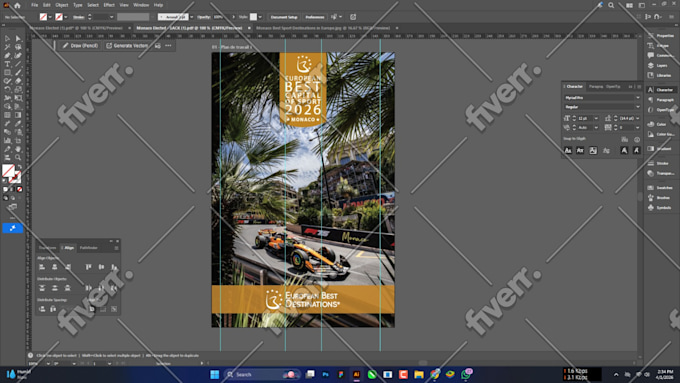Open the File menu
The image size is (680, 383).
(x=34, y=5)
